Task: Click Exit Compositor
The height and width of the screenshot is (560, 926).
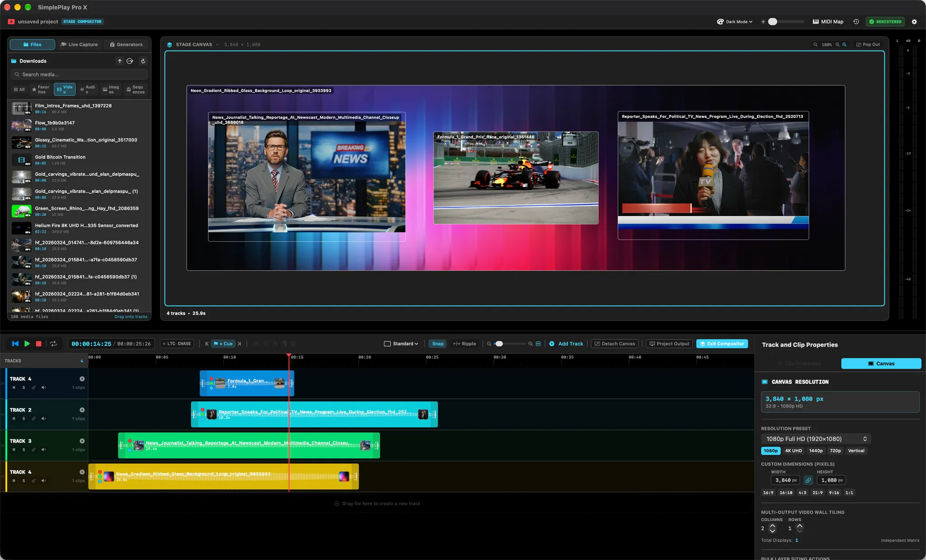Action: click(x=722, y=344)
